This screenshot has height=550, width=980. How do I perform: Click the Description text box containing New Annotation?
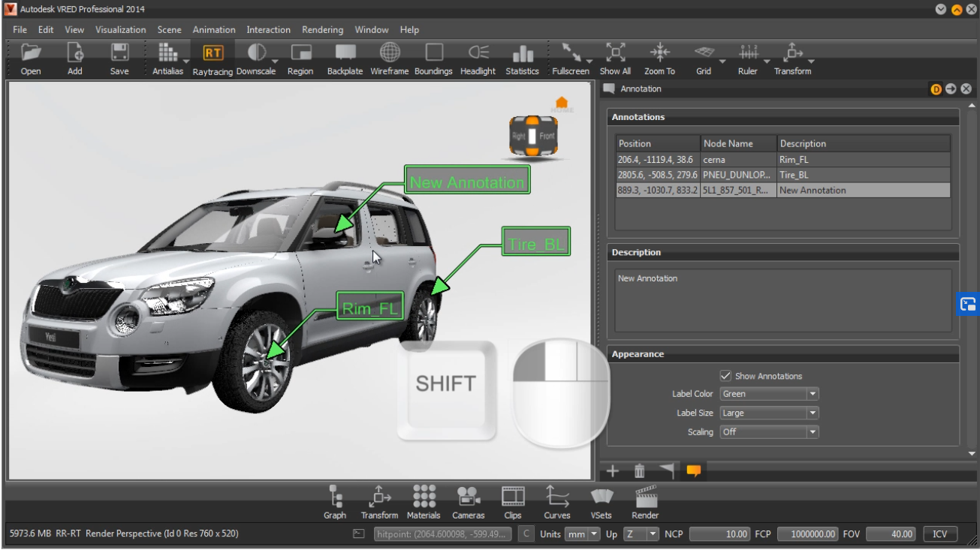pos(782,300)
